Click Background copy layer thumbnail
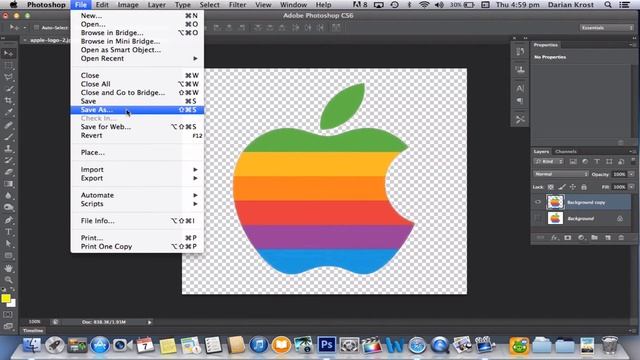 point(555,202)
